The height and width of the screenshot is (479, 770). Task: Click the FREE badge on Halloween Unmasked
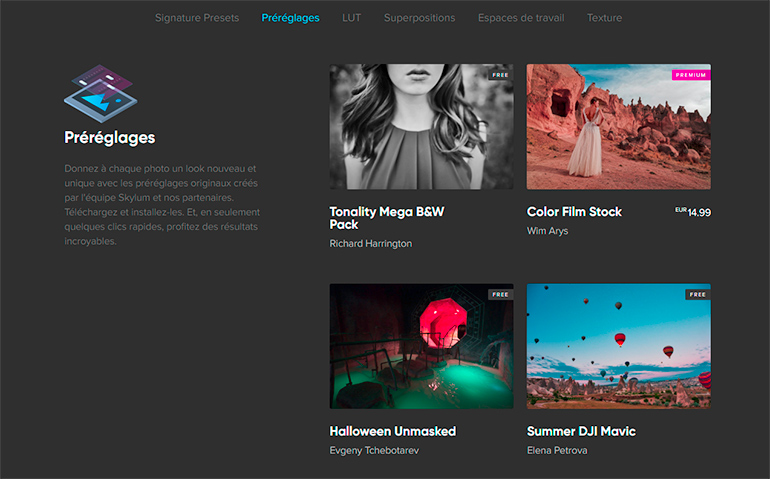point(500,295)
